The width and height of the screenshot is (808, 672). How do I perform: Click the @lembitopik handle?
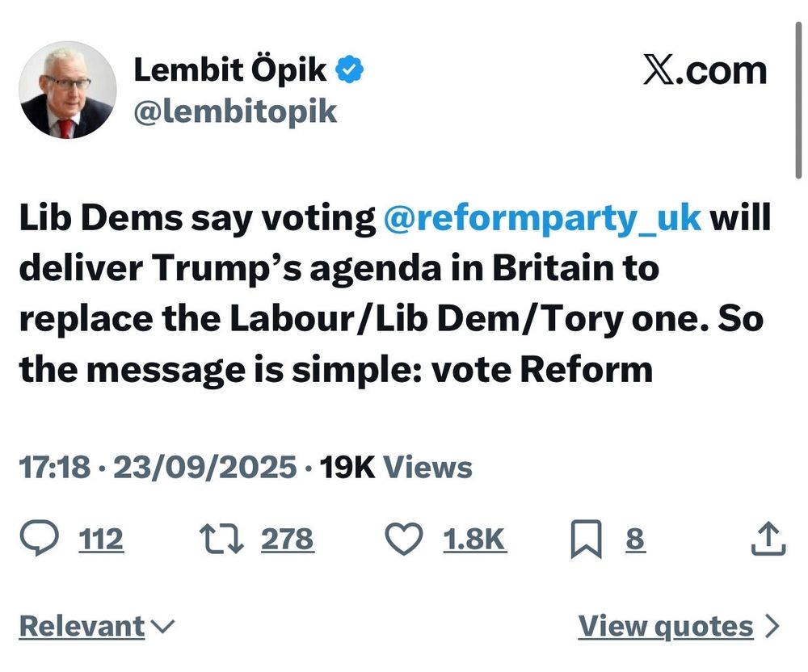click(x=234, y=111)
